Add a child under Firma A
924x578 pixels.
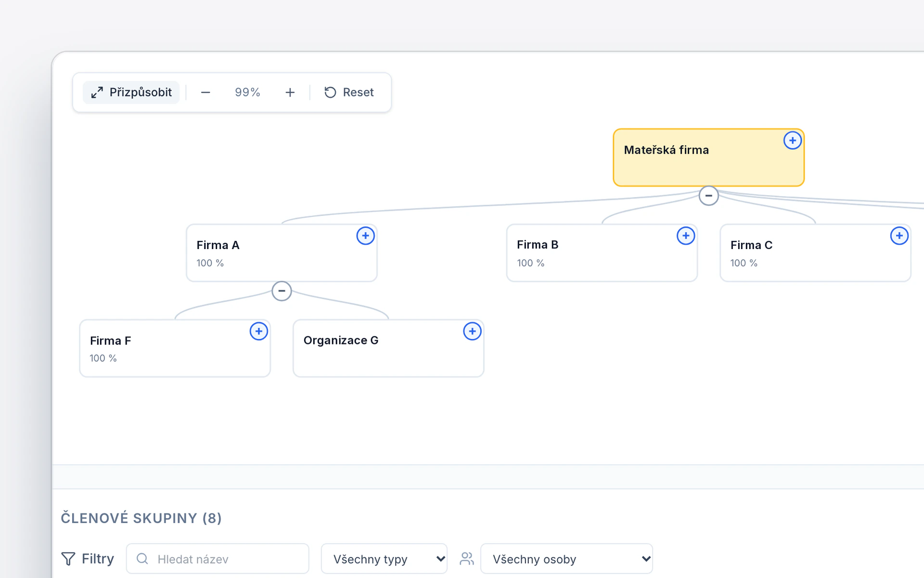click(365, 236)
